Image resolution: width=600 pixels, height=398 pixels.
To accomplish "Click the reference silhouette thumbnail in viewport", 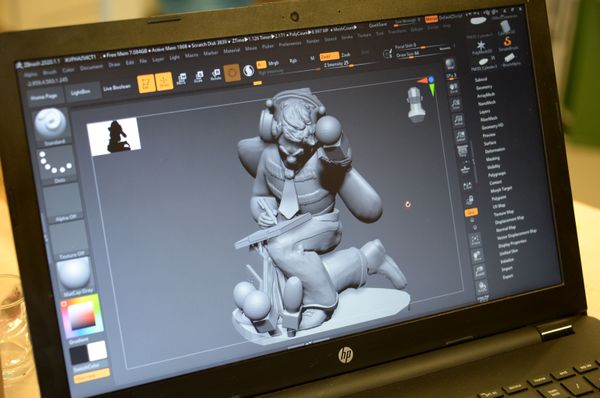I will click(114, 136).
